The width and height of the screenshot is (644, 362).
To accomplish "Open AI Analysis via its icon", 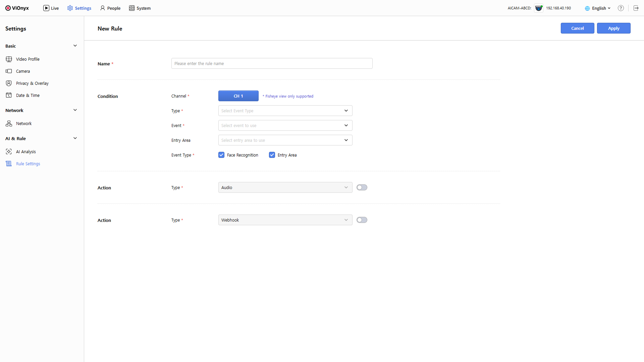I will (x=9, y=152).
